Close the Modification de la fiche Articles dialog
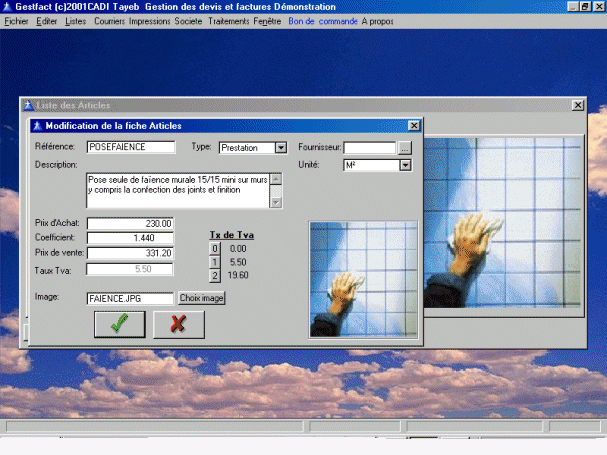Screen dimensions: 607x455 413,125
